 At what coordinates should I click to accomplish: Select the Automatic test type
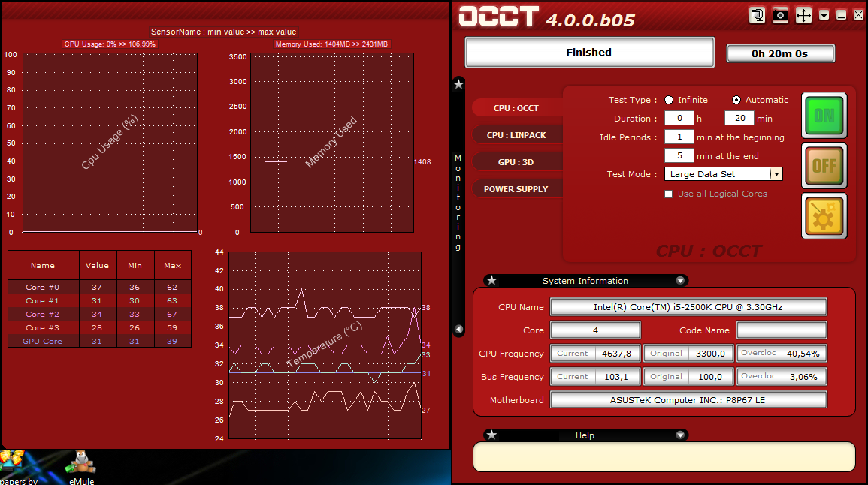736,100
